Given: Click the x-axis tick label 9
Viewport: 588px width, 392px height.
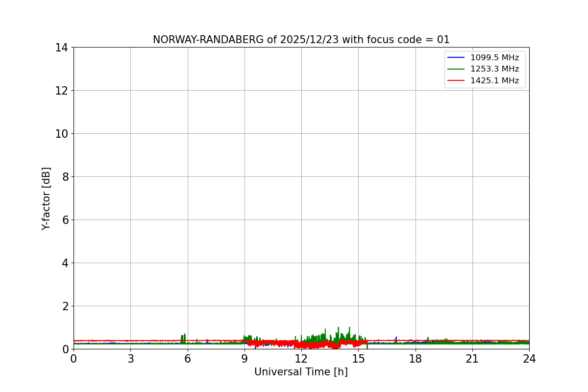Looking at the screenshot, I should click(245, 359).
